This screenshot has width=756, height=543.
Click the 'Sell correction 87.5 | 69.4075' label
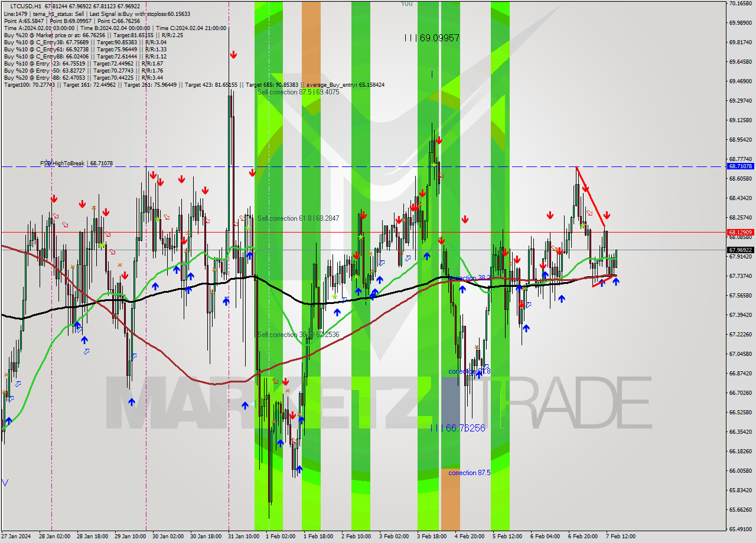(x=298, y=92)
